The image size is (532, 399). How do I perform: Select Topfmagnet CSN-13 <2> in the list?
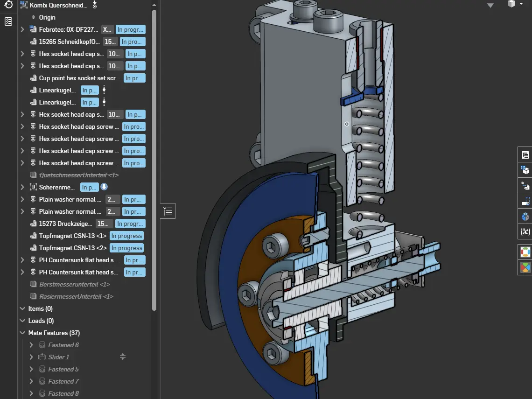[73, 248]
